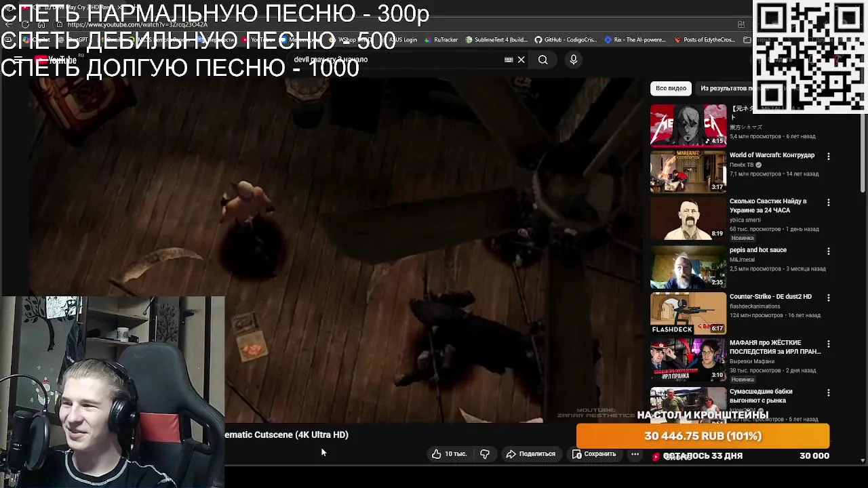This screenshot has height=488, width=868.
Task: Click the ИРЛ ПРАНКА thumbnail with 3:10 duration
Action: (x=688, y=360)
